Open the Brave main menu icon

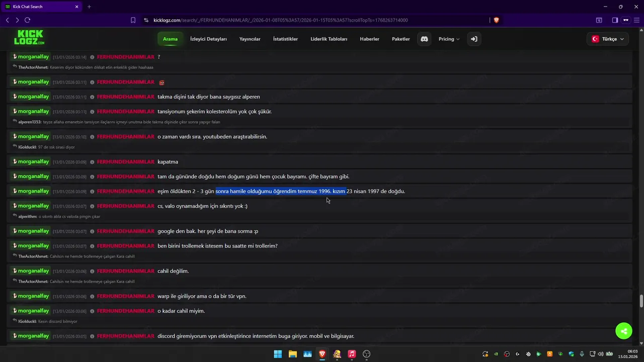[x=636, y=20]
